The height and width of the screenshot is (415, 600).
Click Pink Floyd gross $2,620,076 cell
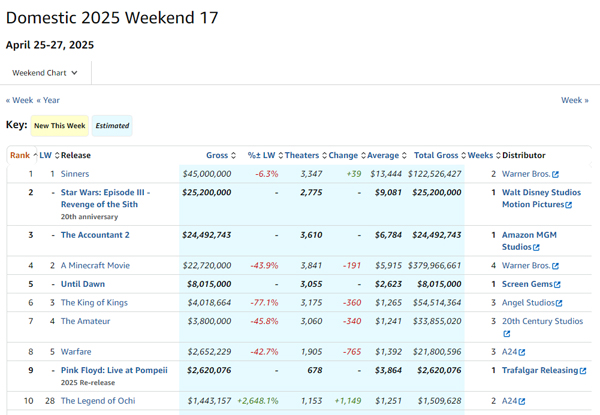click(209, 370)
